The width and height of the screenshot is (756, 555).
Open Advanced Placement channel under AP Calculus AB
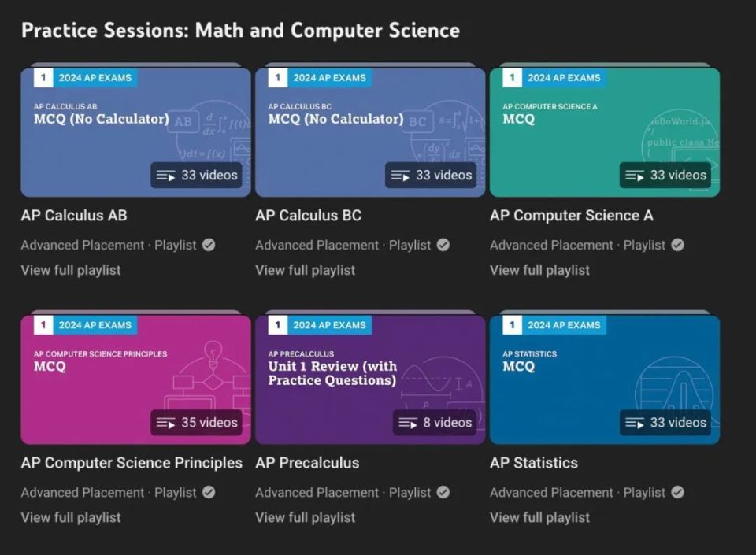click(x=83, y=245)
